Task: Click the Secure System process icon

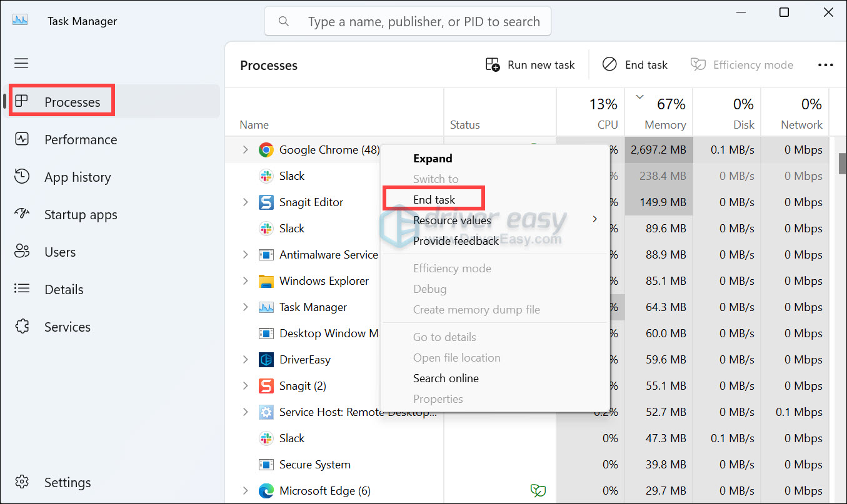Action: [266, 465]
